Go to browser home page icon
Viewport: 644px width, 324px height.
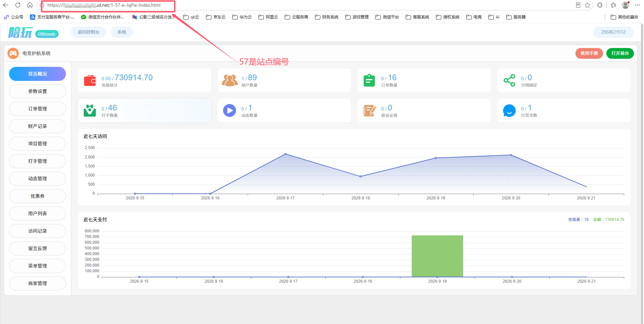30,5
